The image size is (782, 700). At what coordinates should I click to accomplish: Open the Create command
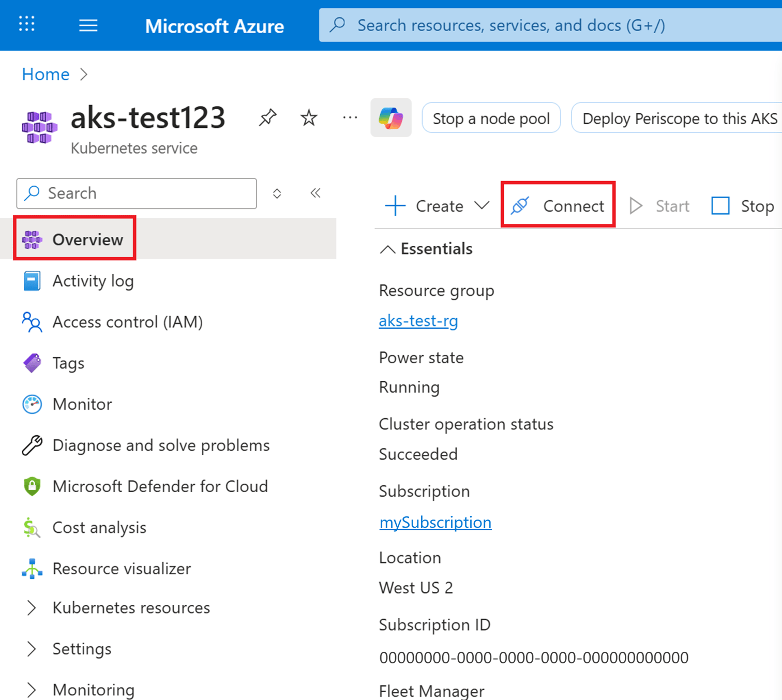(x=437, y=206)
